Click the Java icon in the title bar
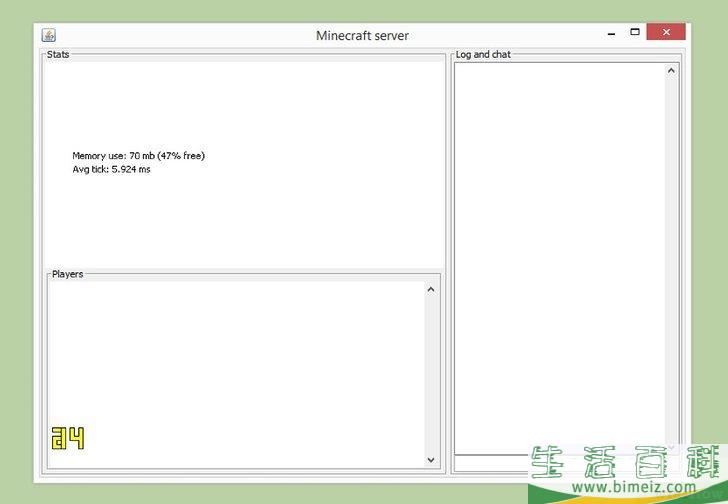 pos(49,35)
